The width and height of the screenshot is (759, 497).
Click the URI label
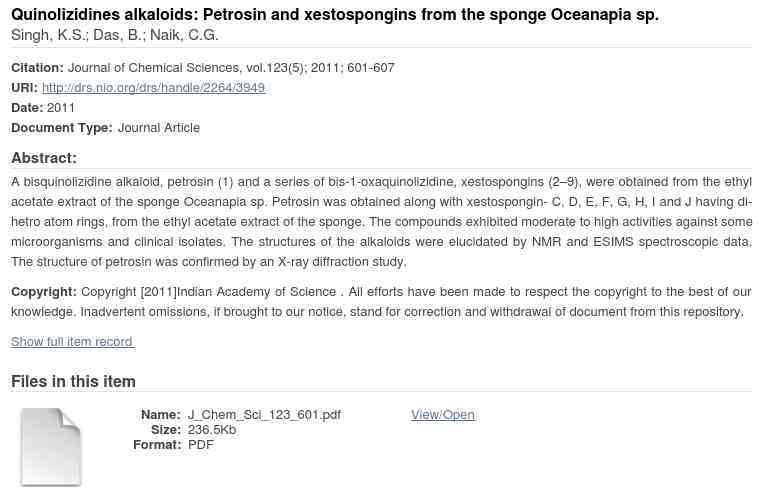(24, 88)
